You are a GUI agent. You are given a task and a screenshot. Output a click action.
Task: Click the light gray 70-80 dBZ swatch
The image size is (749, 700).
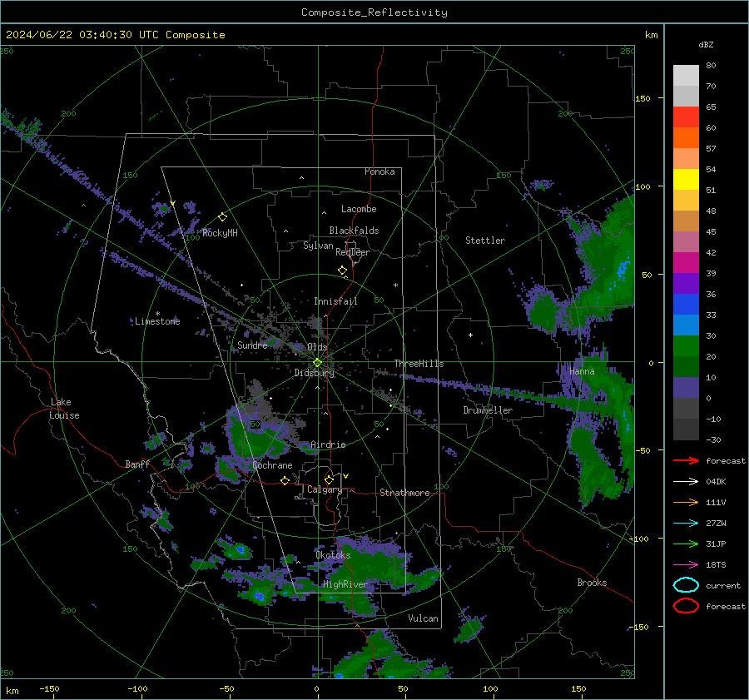point(686,76)
